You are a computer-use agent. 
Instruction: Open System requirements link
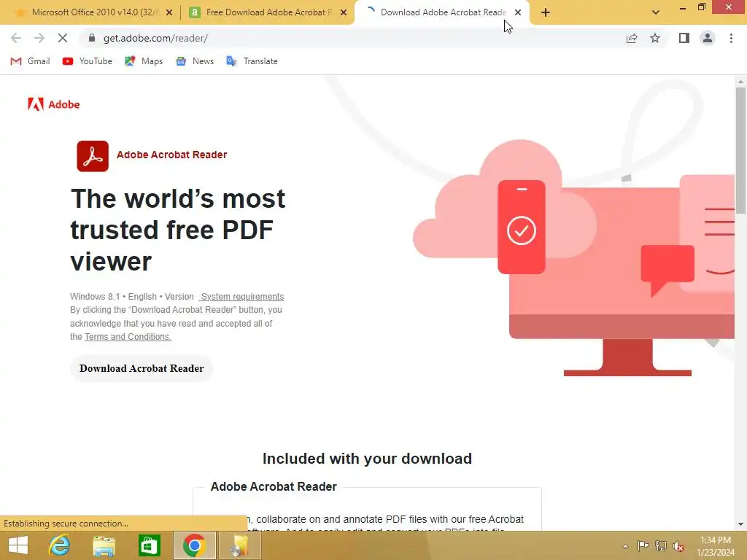pos(241,296)
